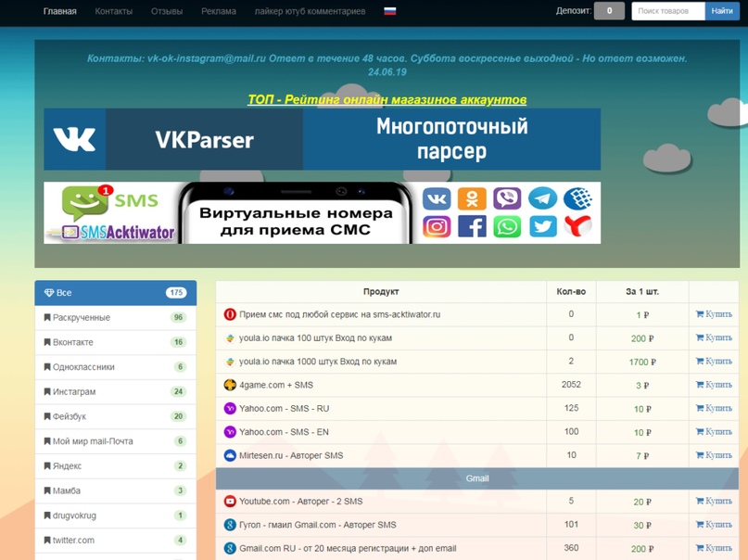This screenshot has height=560, width=748.
Task: Click the Yahoo icon in SMS - RU row
Action: pos(230,408)
